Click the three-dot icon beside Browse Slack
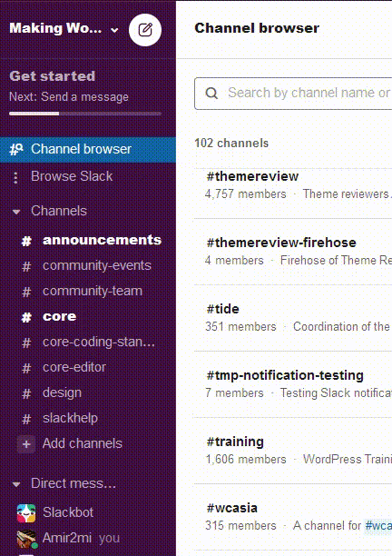392x556 pixels. (x=15, y=177)
